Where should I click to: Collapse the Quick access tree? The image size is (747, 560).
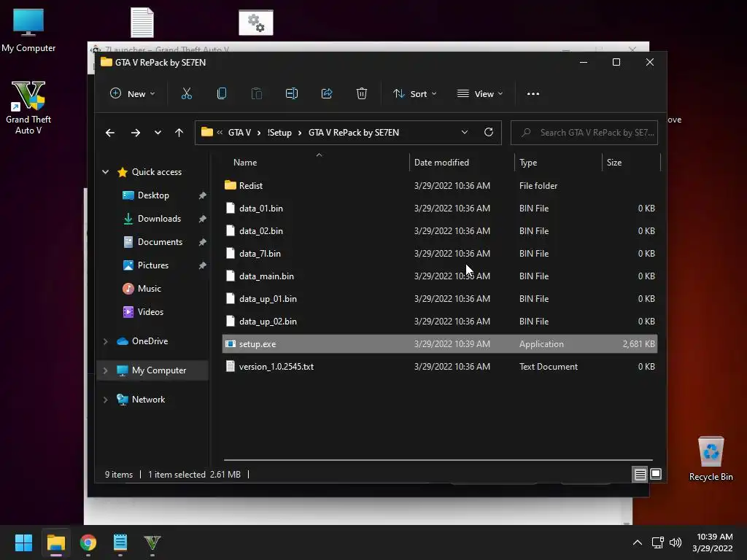[105, 172]
